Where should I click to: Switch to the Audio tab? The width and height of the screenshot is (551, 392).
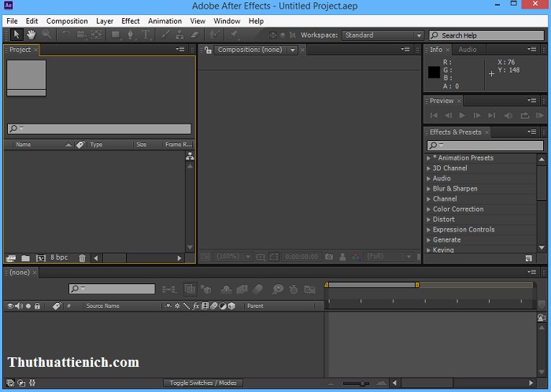pos(468,50)
